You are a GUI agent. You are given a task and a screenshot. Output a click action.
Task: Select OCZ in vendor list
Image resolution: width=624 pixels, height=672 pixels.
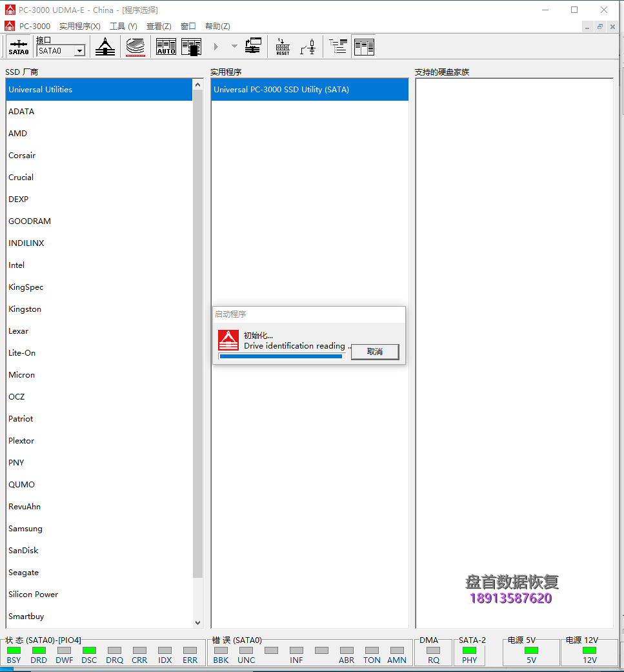[99, 396]
